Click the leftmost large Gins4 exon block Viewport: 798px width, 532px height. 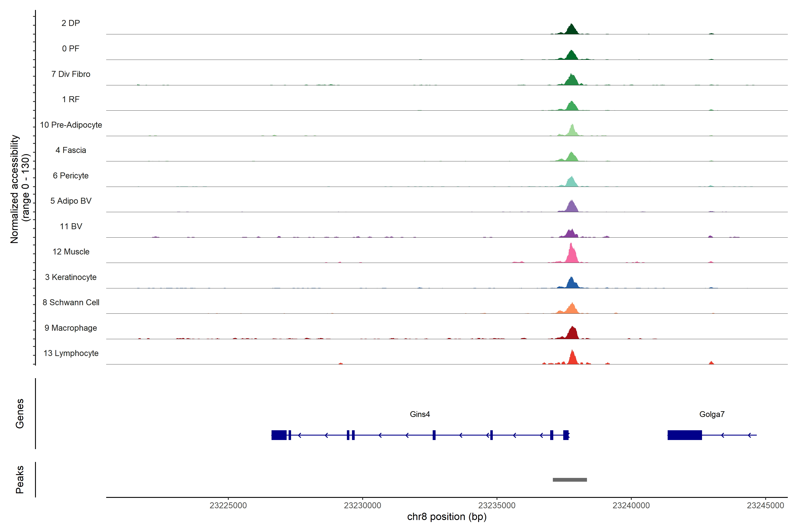click(x=279, y=435)
